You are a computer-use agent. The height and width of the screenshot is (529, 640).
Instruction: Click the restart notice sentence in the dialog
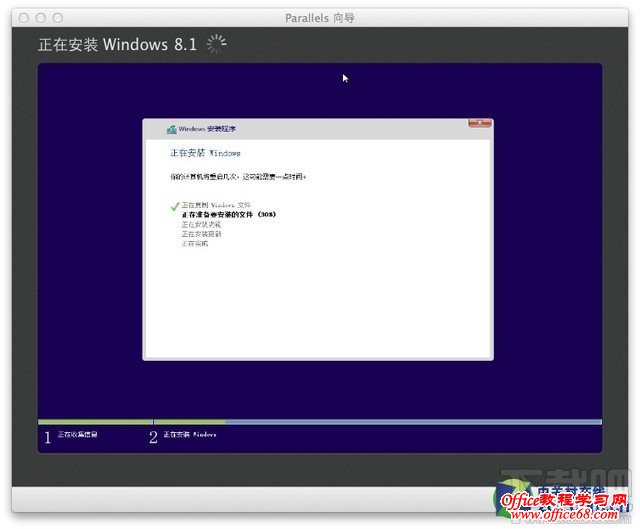point(238,177)
